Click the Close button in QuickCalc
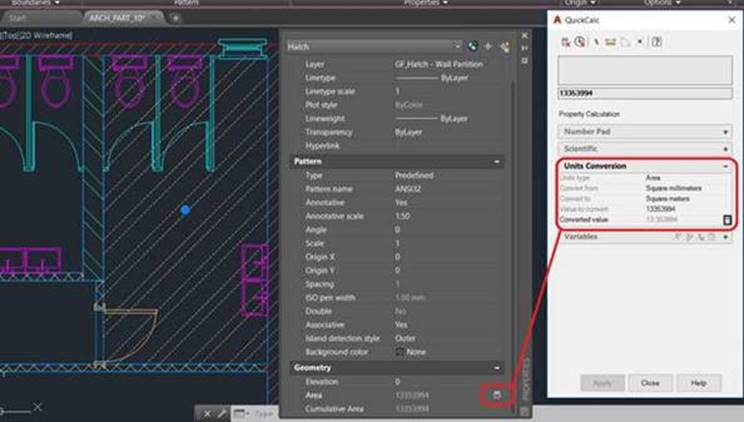Viewport: 744px width, 422px height. click(650, 383)
